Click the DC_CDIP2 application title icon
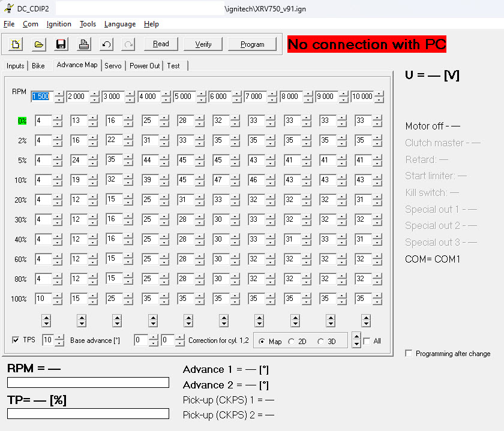This screenshot has width=504, height=431. pos(9,8)
